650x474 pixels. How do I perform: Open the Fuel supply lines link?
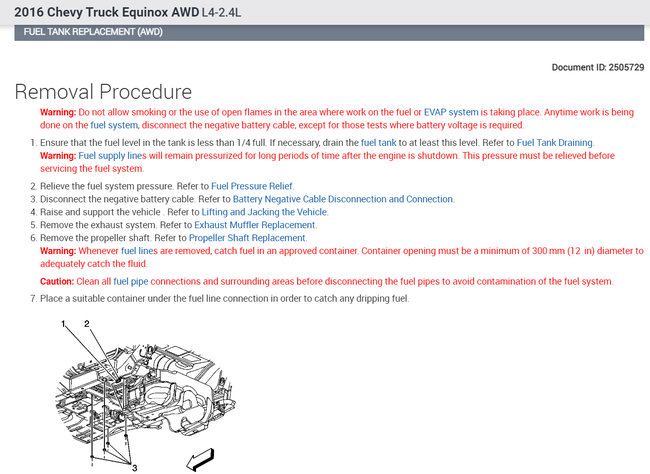tap(112, 156)
